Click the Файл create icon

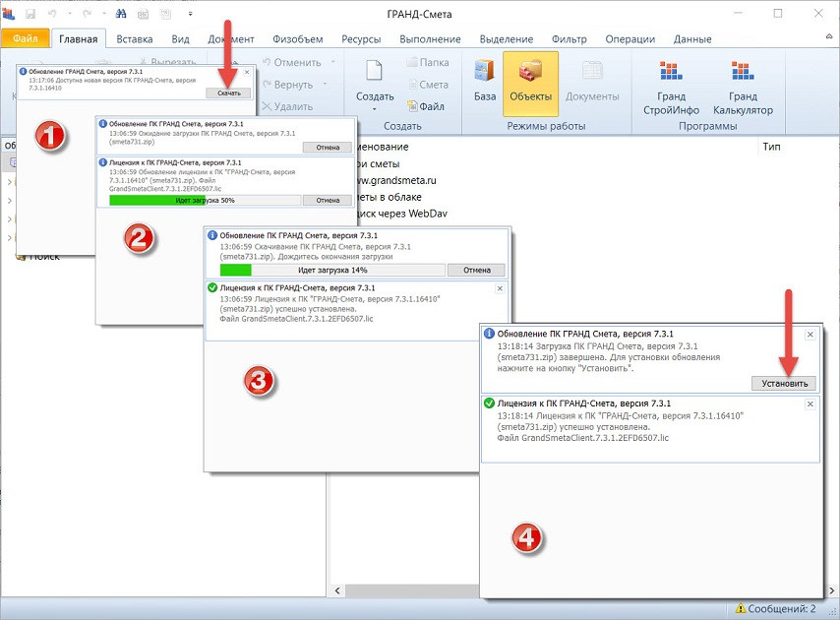tap(424, 106)
